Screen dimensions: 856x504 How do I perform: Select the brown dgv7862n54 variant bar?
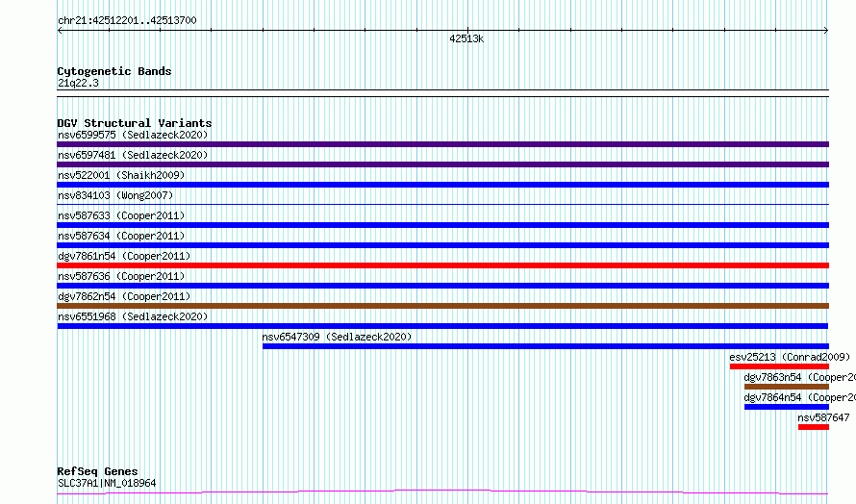tap(442, 306)
